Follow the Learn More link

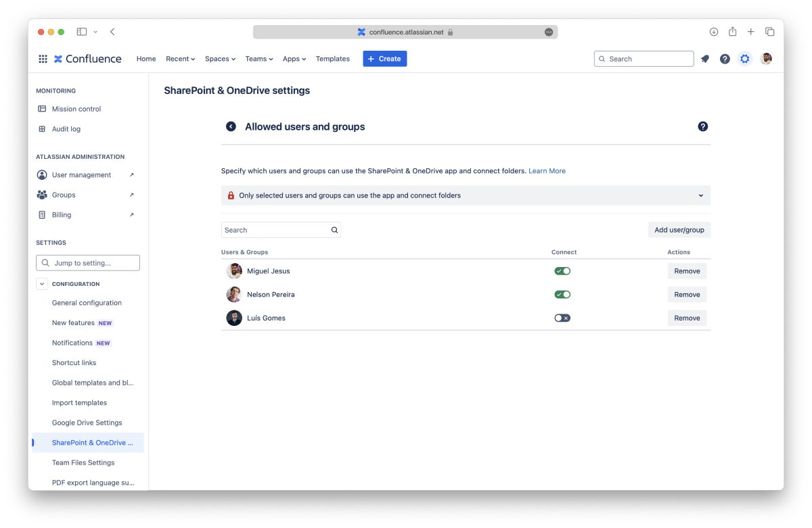click(x=547, y=171)
